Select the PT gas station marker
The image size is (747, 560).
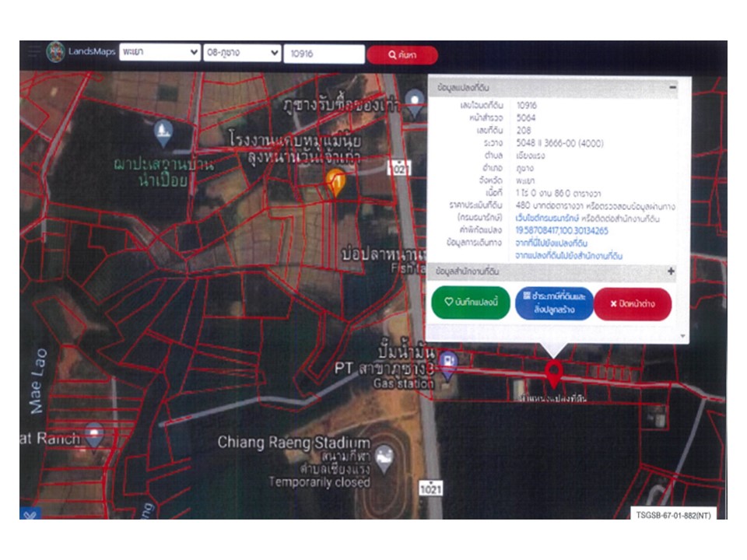[447, 361]
